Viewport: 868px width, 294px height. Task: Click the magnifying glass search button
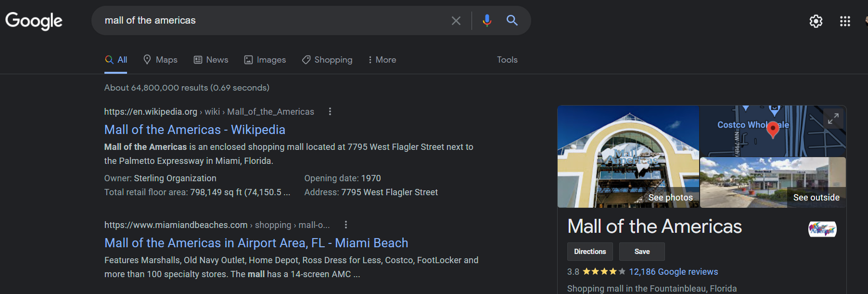(512, 20)
